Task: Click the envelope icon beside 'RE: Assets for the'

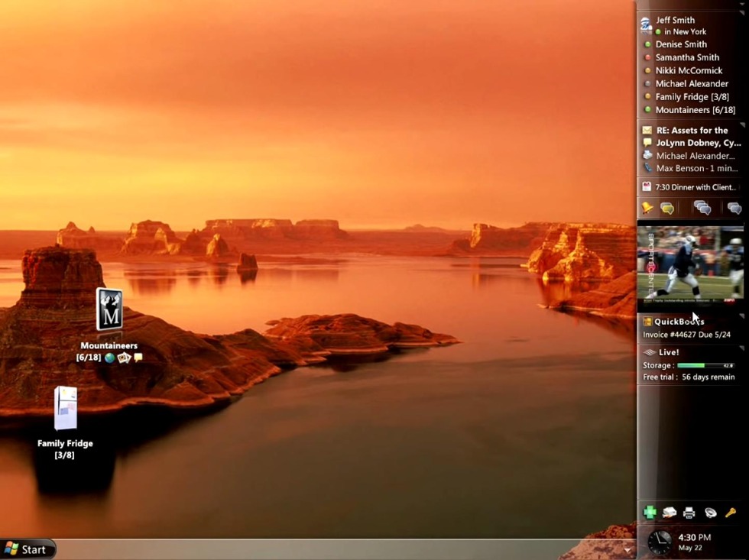Action: (647, 130)
